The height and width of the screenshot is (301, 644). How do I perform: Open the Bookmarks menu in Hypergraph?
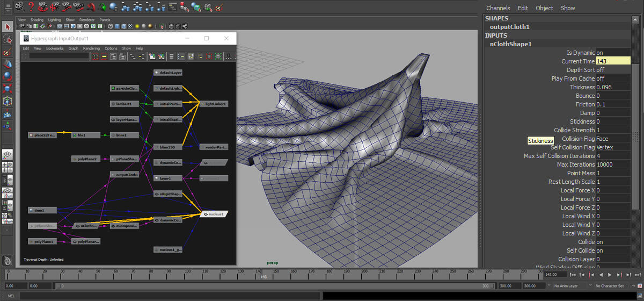click(55, 48)
